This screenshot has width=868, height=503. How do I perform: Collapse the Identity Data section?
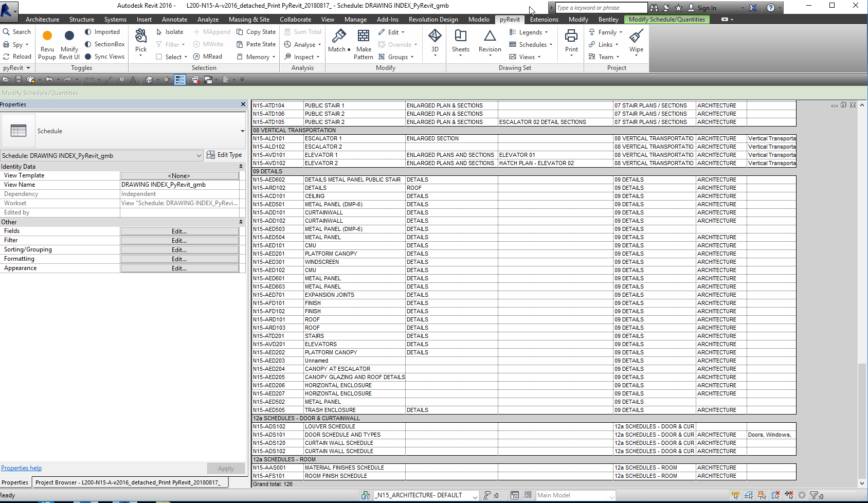pos(241,166)
